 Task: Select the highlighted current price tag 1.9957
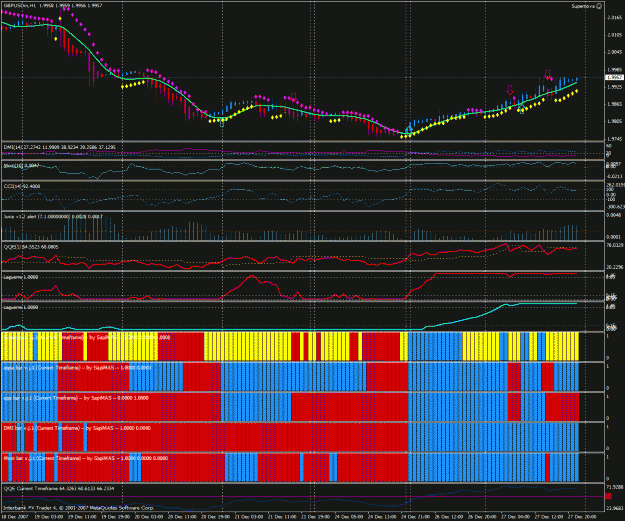(x=614, y=77)
